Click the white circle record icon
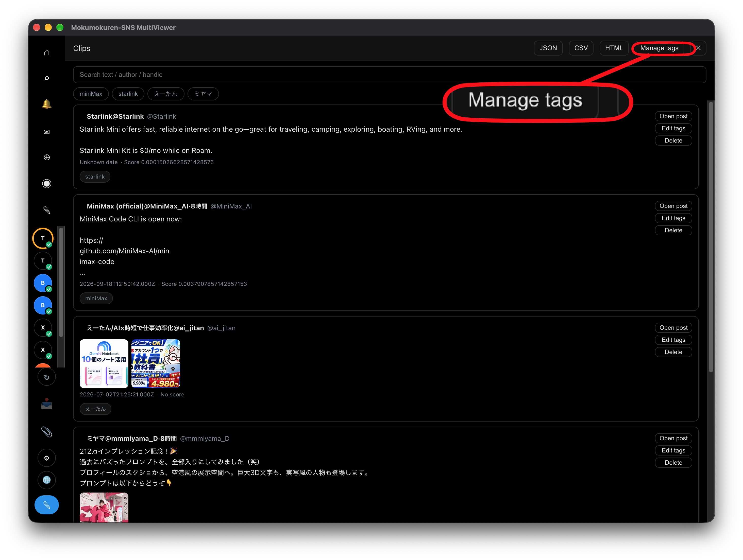 point(47,184)
